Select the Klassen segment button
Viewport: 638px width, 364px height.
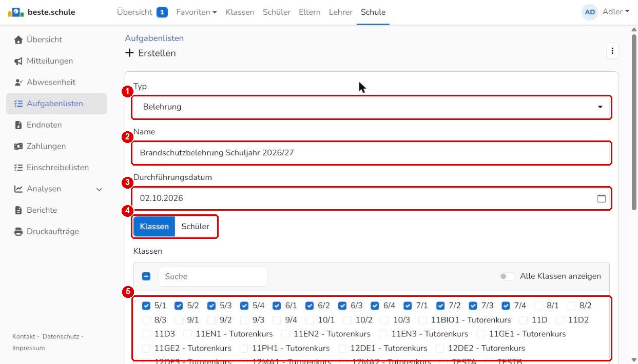154,227
